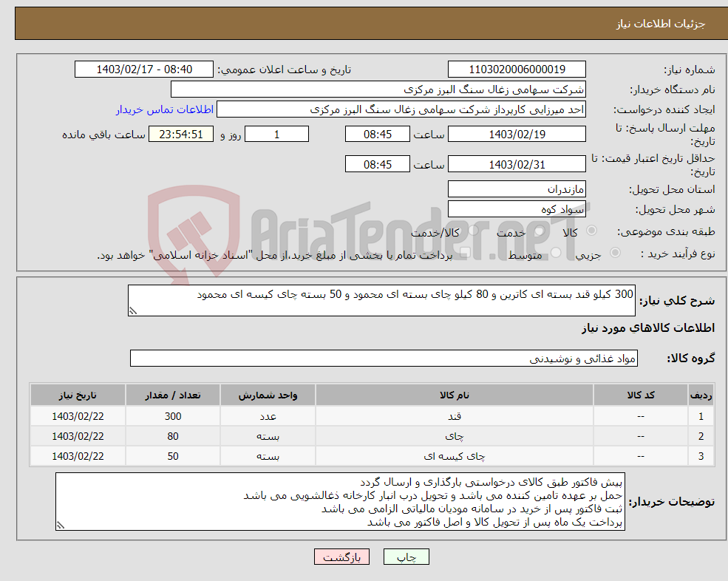Select the خدمت radio button

coord(540,231)
